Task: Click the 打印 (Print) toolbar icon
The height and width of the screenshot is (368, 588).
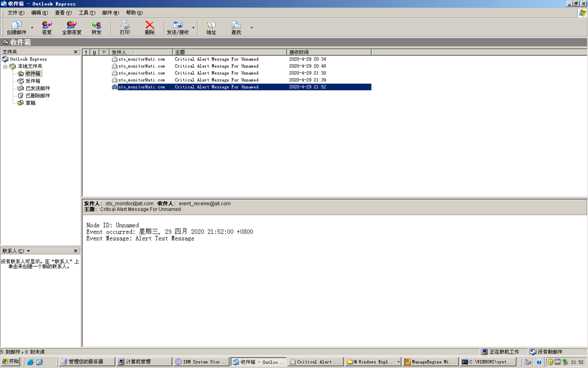Action: [125, 27]
